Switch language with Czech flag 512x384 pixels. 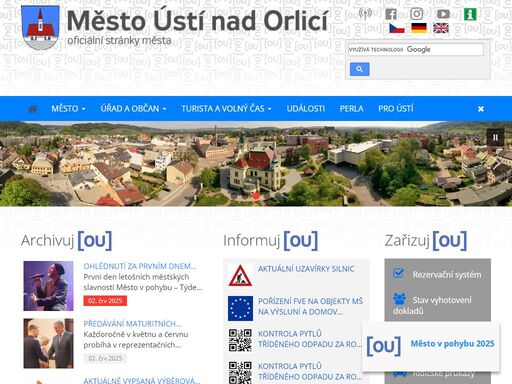pyautogui.click(x=397, y=28)
